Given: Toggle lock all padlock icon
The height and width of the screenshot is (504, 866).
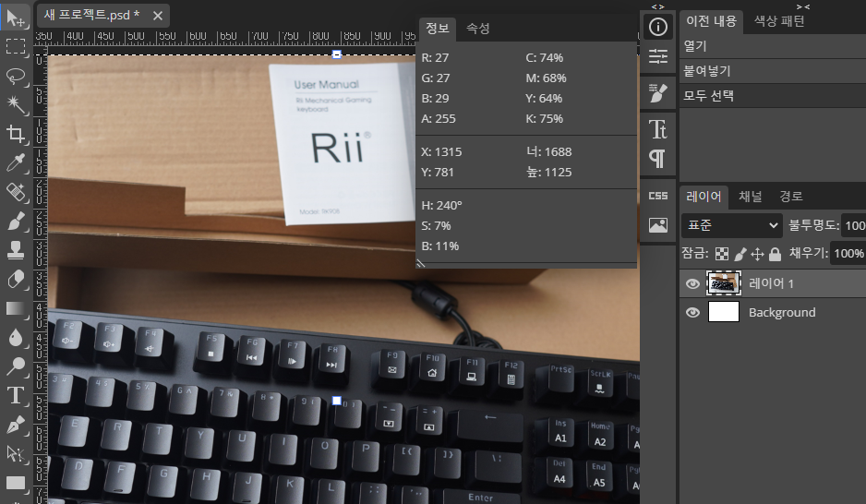Looking at the screenshot, I should tap(775, 254).
